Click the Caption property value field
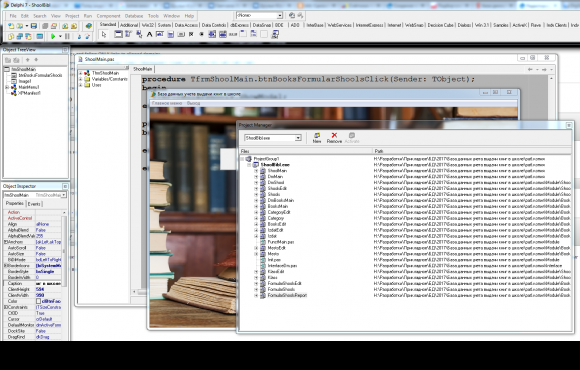The image size is (580, 370). [48, 283]
